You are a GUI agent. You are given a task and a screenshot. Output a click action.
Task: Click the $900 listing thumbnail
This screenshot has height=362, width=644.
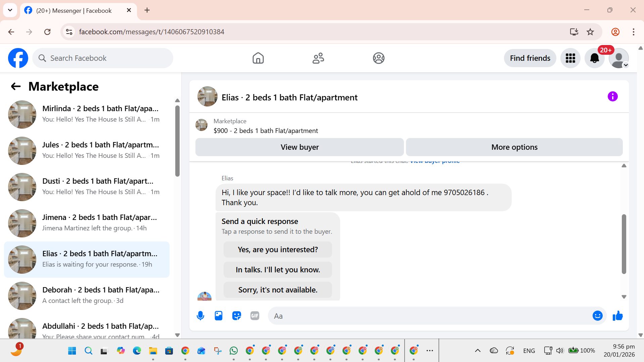pyautogui.click(x=201, y=125)
